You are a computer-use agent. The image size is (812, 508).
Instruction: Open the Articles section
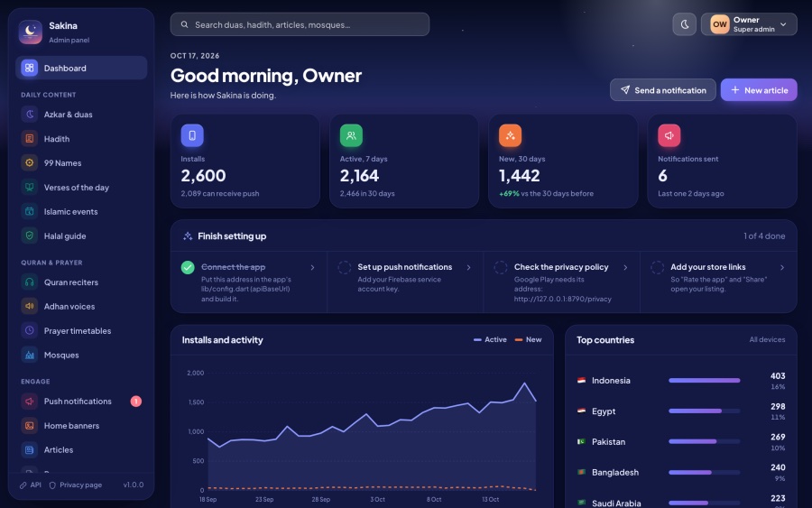pos(81,449)
